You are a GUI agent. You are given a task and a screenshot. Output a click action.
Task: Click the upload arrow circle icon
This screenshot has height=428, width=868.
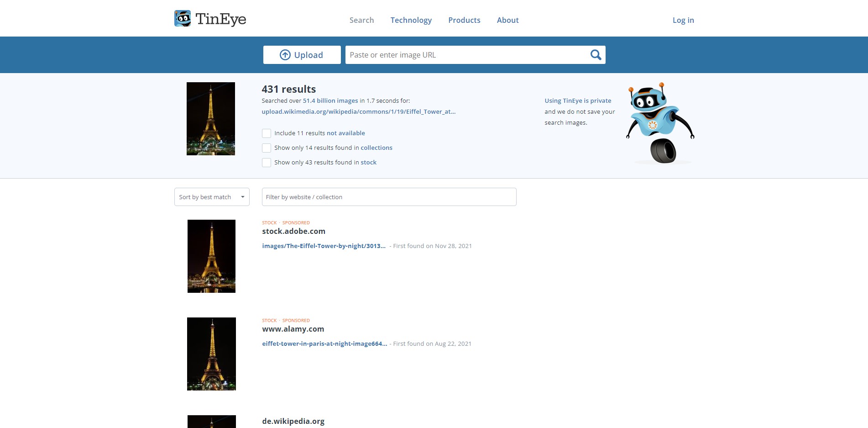285,55
